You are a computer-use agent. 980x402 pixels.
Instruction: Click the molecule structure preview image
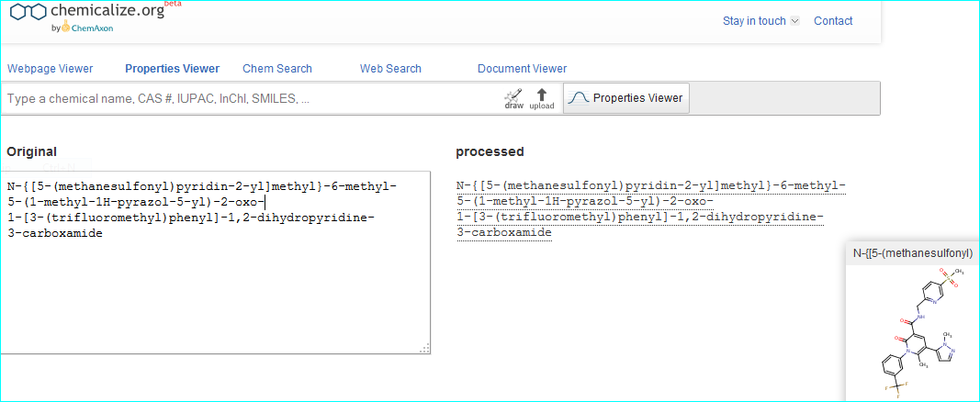[912, 332]
